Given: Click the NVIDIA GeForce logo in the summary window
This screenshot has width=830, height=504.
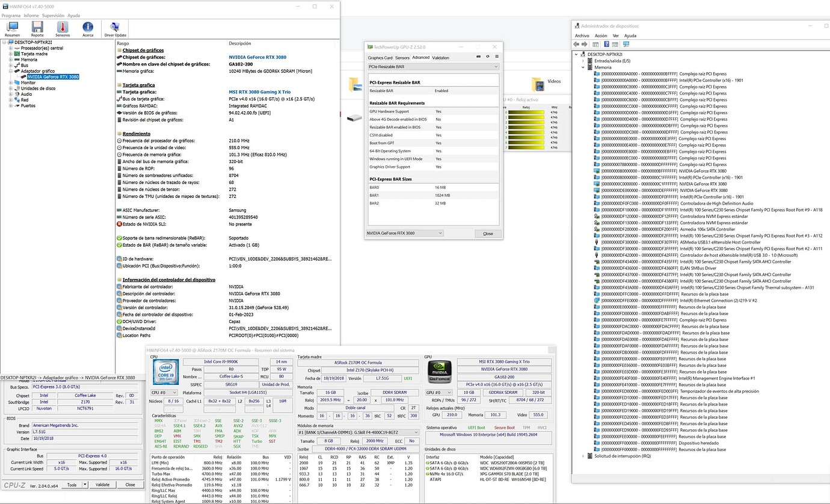Looking at the screenshot, I should [439, 370].
